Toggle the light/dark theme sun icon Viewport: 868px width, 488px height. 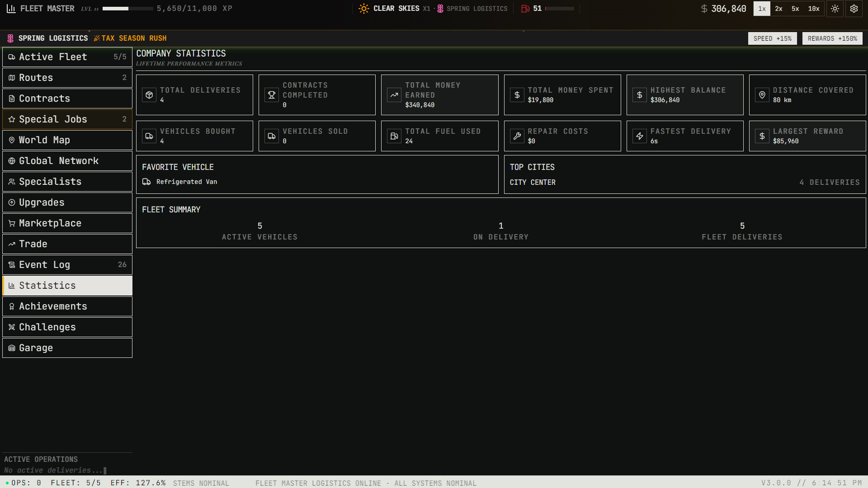(x=835, y=9)
